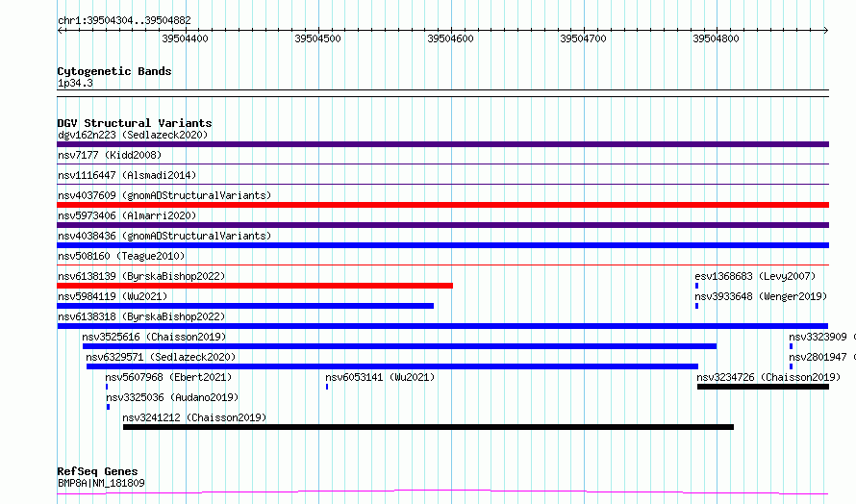Image resolution: width=856 pixels, height=504 pixels.
Task: Select nsv3933648 (Wenger2019) label
Action: 761,296
